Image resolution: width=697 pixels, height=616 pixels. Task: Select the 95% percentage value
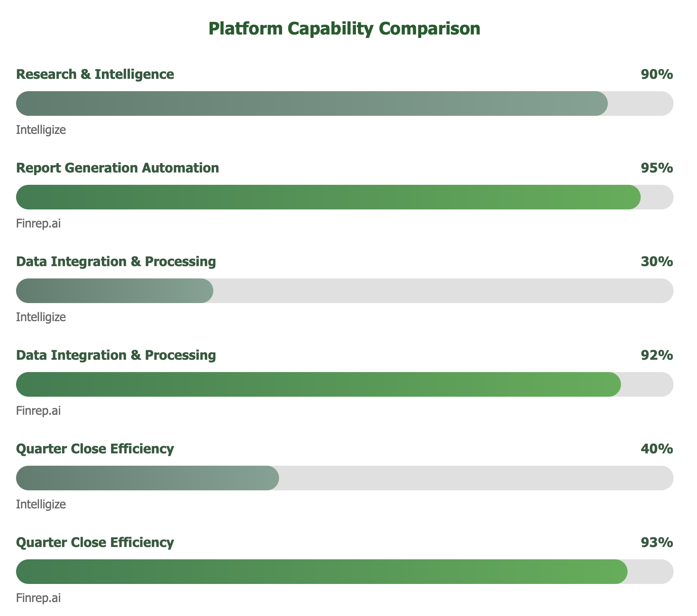(x=656, y=168)
